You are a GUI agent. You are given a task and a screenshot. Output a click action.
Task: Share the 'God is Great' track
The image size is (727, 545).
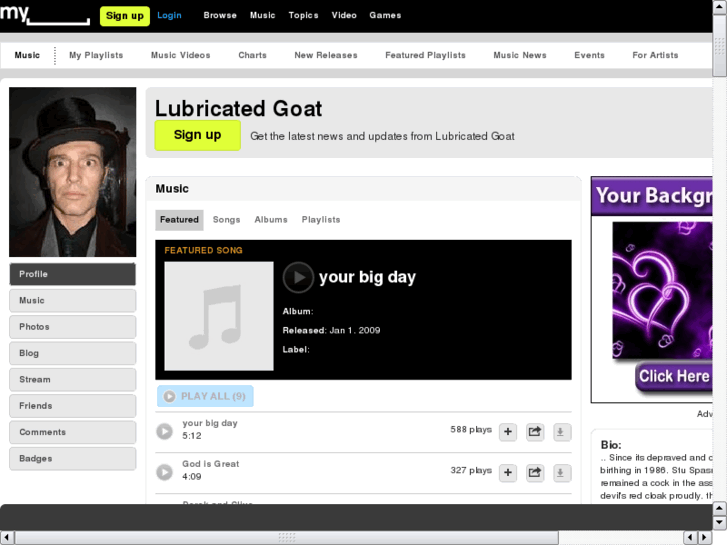[535, 472]
